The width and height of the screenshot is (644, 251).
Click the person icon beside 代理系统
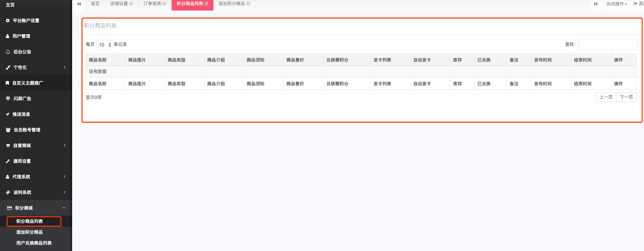coord(7,177)
